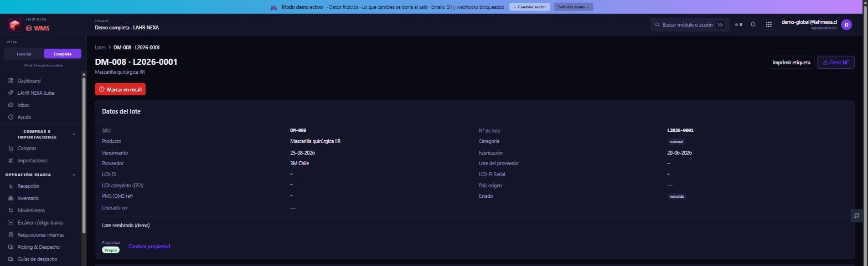The image size is (868, 266).
Task: Go to Movimientos module
Action: (31, 211)
